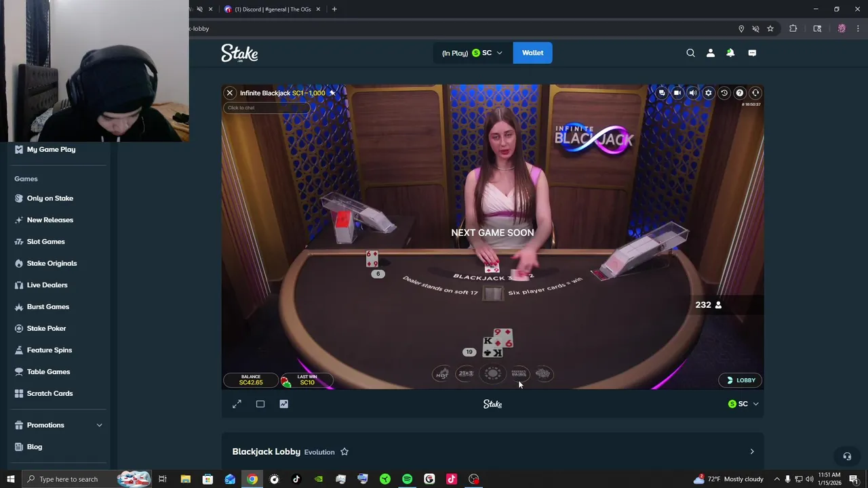Toggle theatre mode rectangle icon
The height and width of the screenshot is (488, 868).
(x=260, y=404)
